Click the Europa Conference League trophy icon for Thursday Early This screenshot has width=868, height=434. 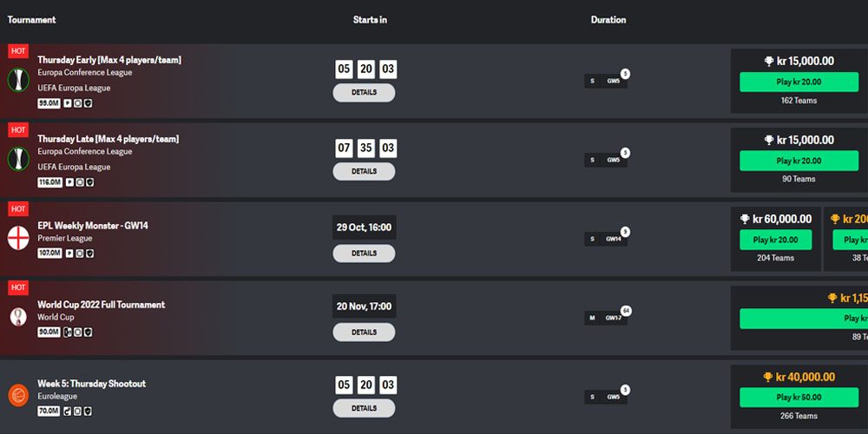(17, 80)
